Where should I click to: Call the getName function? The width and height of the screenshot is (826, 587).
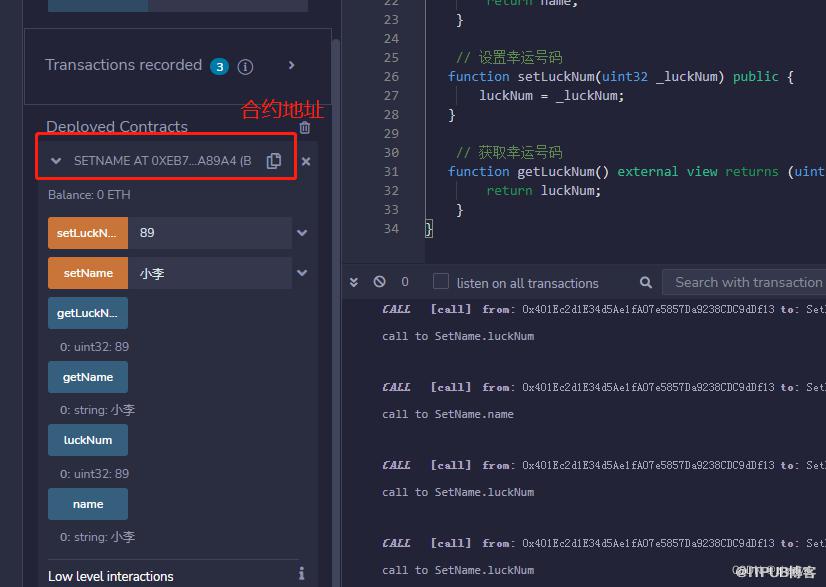[88, 377]
